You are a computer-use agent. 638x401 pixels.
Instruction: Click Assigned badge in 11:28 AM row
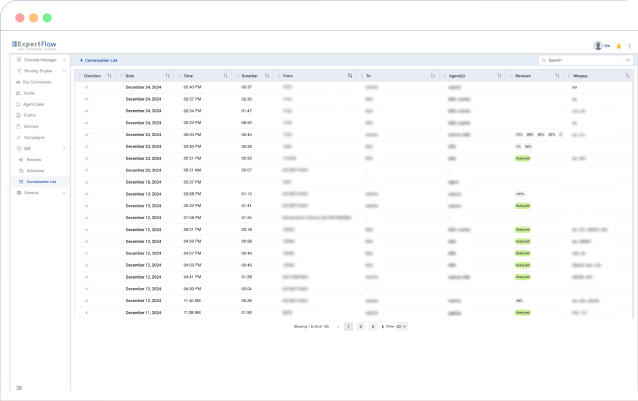(522, 312)
